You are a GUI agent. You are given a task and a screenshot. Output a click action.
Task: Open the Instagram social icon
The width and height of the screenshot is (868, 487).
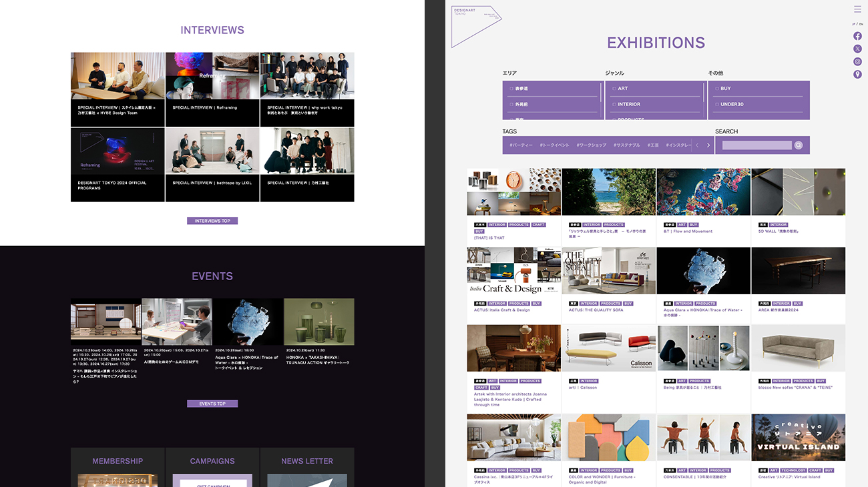pos(857,61)
